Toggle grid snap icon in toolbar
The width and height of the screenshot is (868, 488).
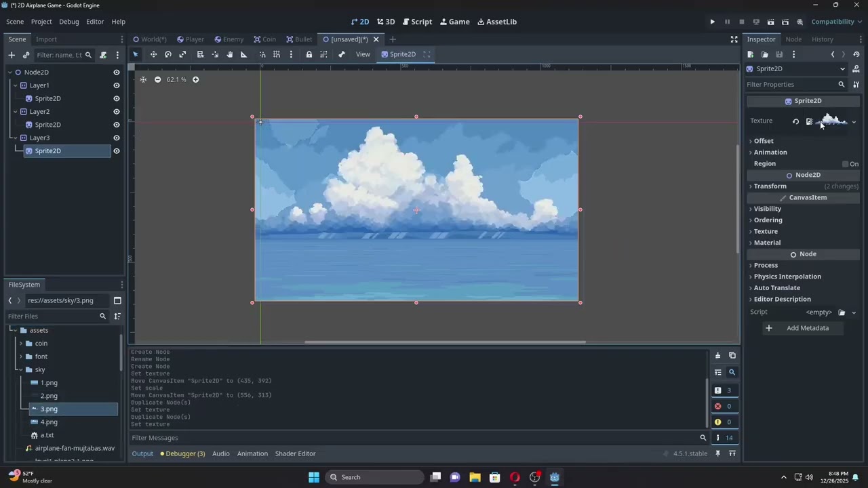point(277,54)
